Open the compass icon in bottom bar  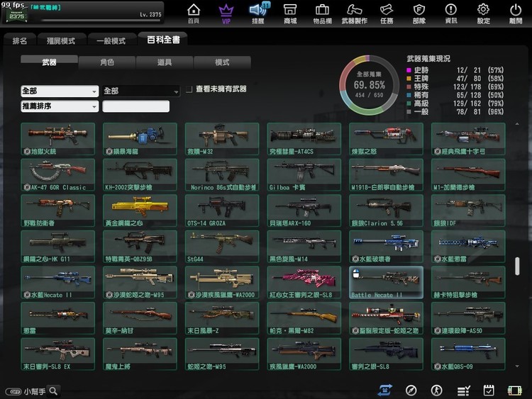411,390
